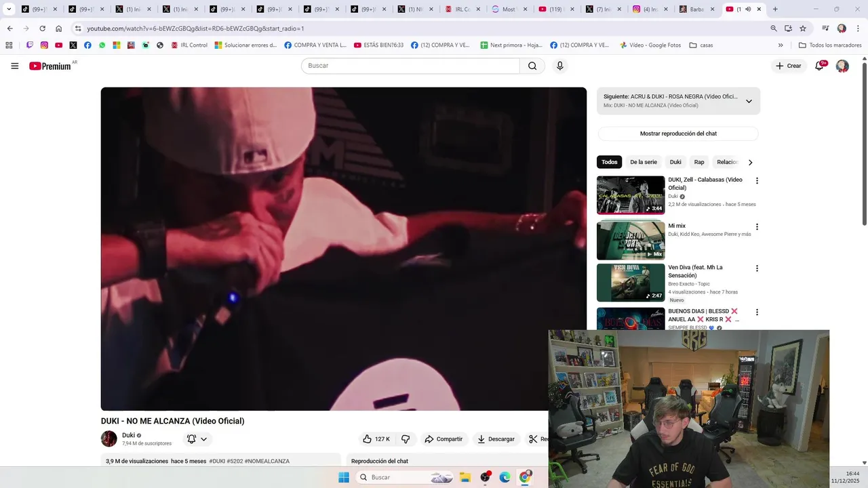This screenshot has width=868, height=488.
Task: Open Twitch bookmark icon
Action: coord(30,45)
